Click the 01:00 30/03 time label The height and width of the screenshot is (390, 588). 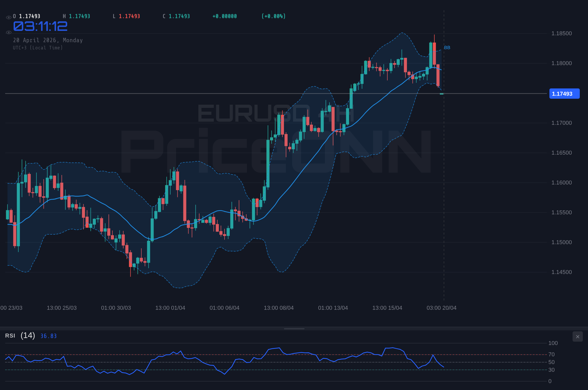click(116, 308)
